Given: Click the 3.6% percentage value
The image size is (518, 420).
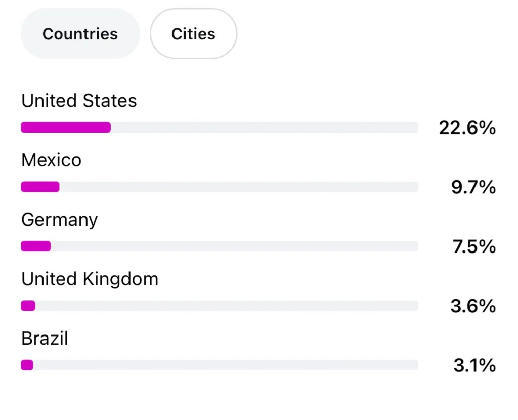Looking at the screenshot, I should click(x=473, y=306).
